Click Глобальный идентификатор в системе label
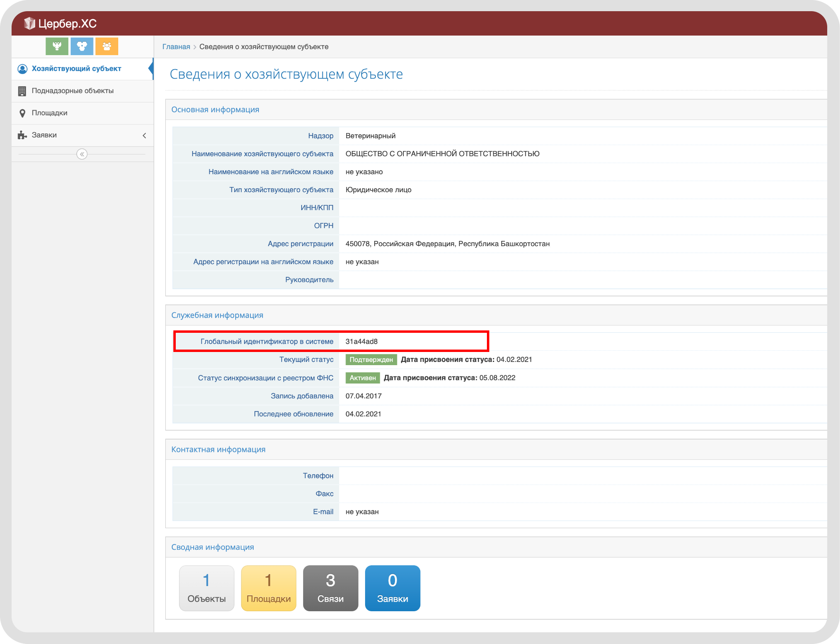Screen dimensions: 840x644 pos(267,342)
